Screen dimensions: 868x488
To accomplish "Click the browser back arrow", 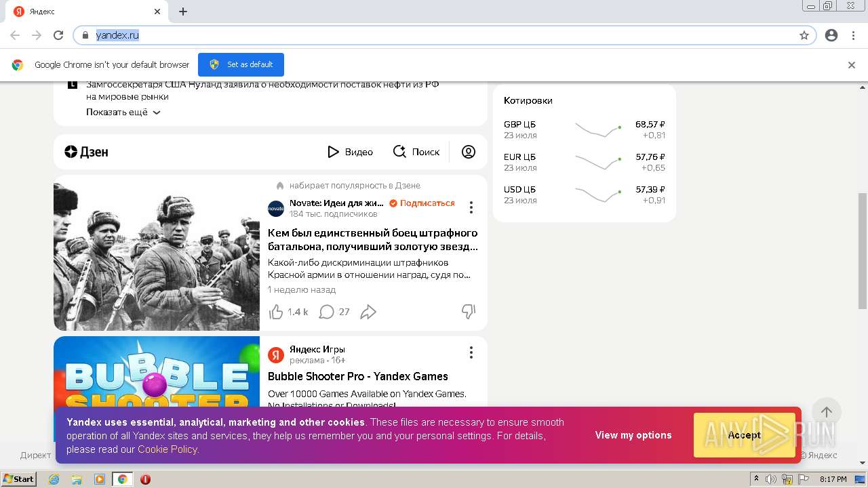I will click(x=15, y=35).
